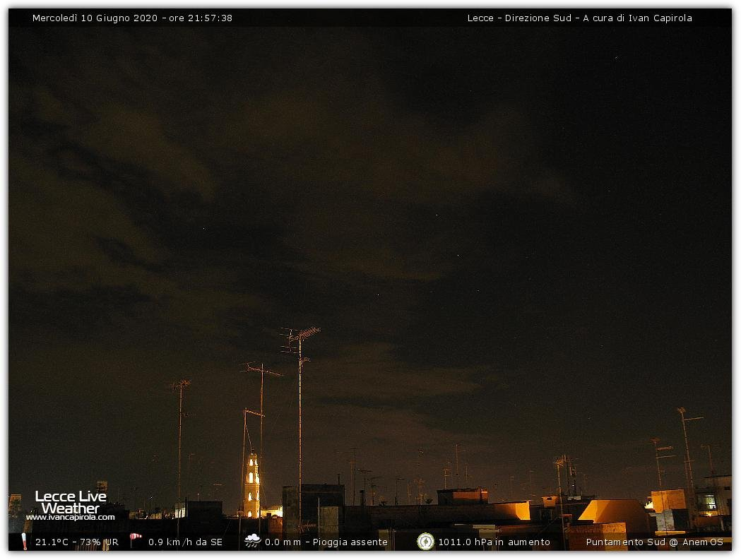Click the credit A cura di Ivan Capirola
The width and height of the screenshot is (741, 560).
(x=637, y=18)
